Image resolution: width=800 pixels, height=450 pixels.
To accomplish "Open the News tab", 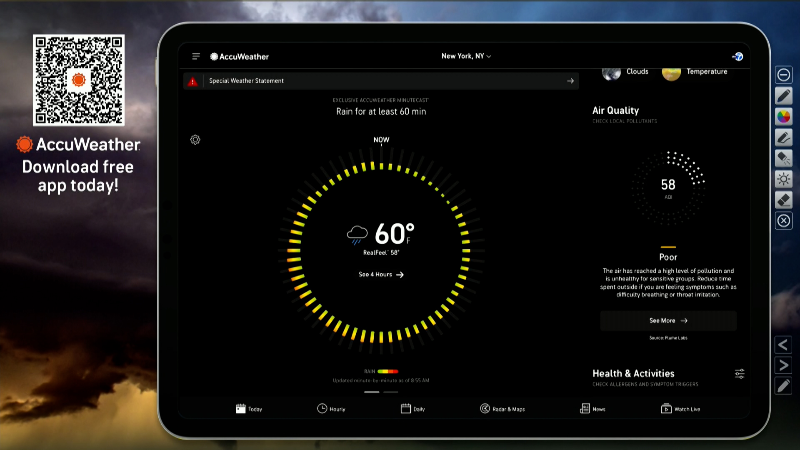I will 592,409.
